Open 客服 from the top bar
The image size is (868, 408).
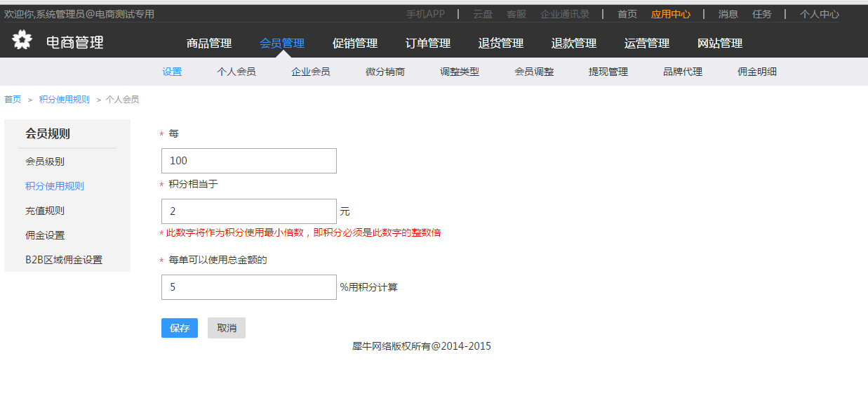516,14
